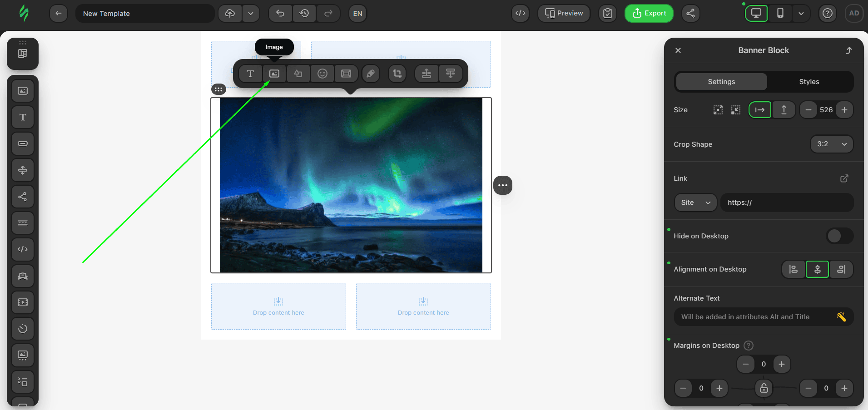This screenshot has width=868, height=410.
Task: Select the Settings tab
Action: coord(721,82)
